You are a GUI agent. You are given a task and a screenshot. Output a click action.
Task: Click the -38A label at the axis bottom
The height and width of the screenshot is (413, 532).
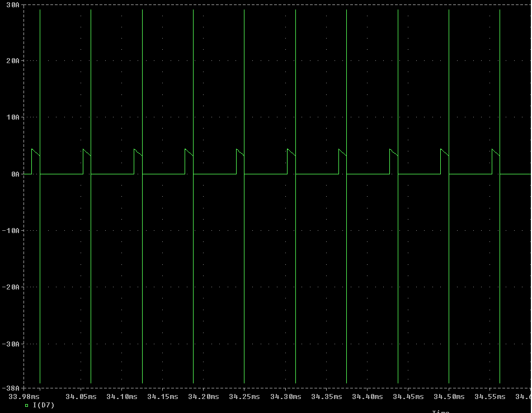point(11,388)
